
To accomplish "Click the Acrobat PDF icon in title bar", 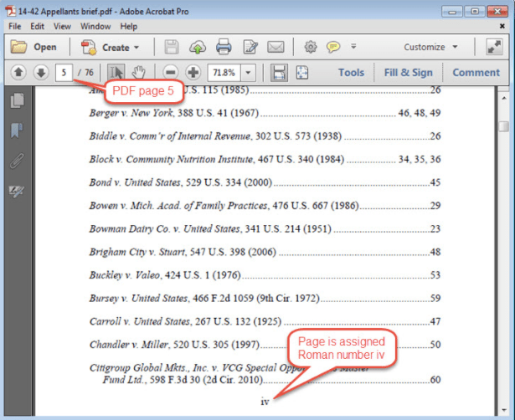I will point(11,11).
